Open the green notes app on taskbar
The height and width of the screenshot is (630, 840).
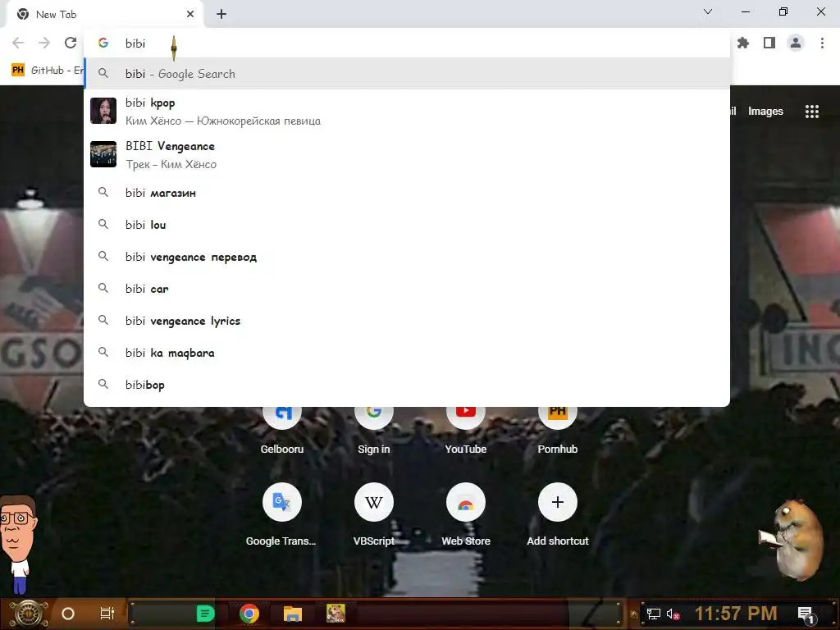point(205,614)
